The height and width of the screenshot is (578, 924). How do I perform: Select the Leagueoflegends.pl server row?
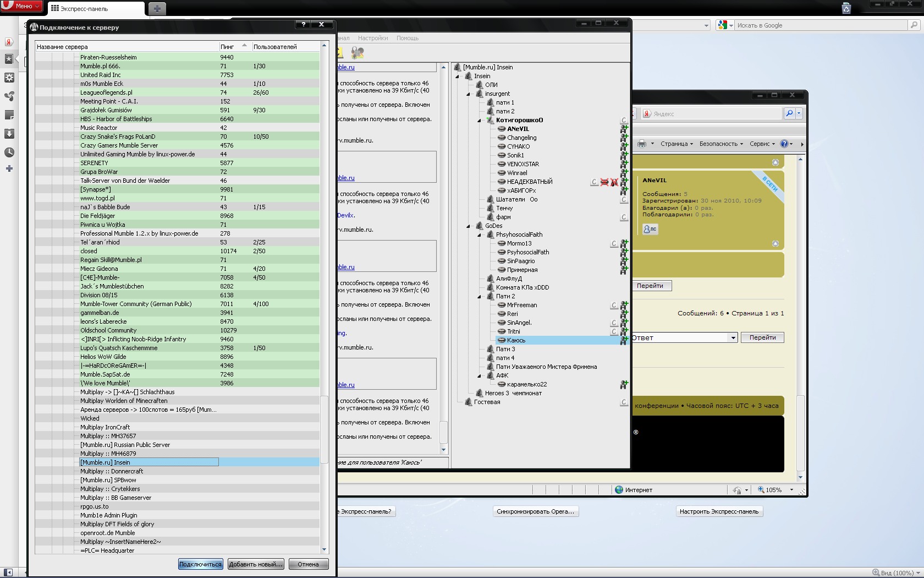[x=106, y=92]
